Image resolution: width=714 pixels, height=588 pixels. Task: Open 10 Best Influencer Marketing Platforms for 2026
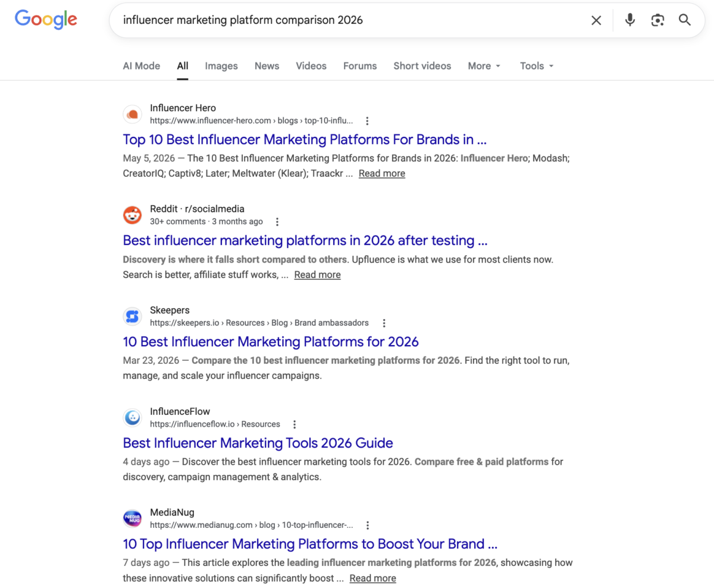271,342
